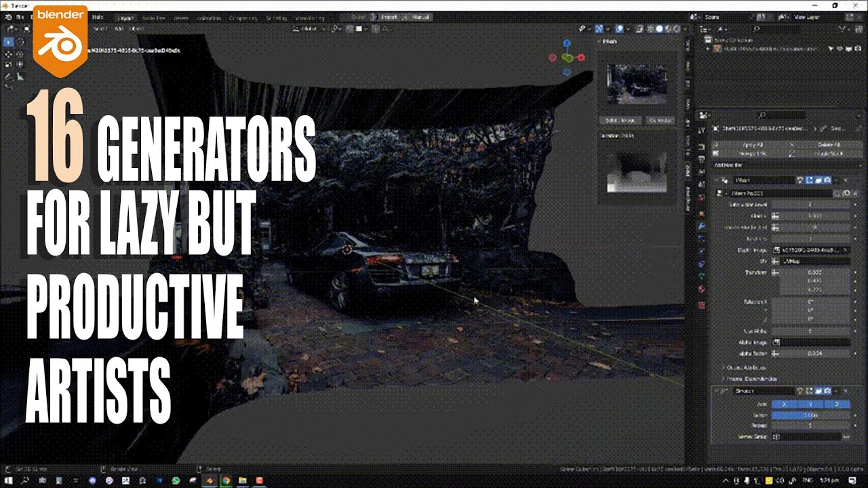The height and width of the screenshot is (488, 868).
Task: Click the depth map thumbnail in sidebar
Action: click(637, 171)
